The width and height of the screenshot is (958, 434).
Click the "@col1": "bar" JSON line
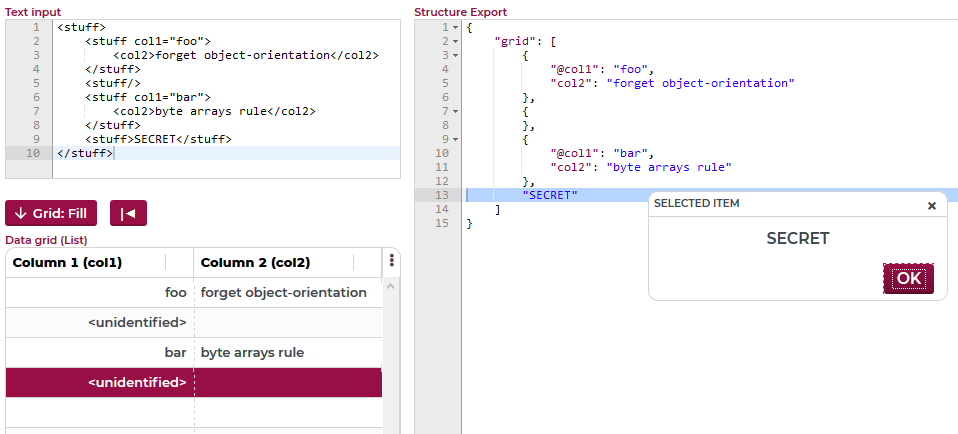click(x=602, y=153)
